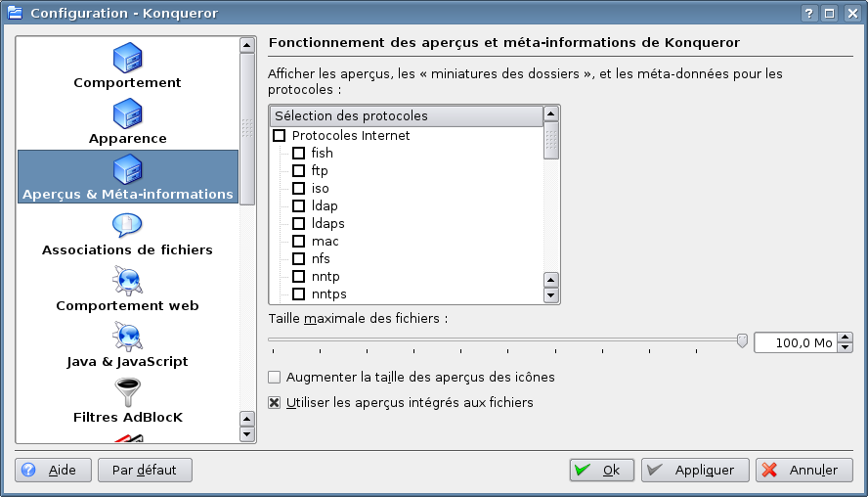
Task: Uncheck Utiliser les aperçus intégrés aux fichiers
Action: pos(275,403)
